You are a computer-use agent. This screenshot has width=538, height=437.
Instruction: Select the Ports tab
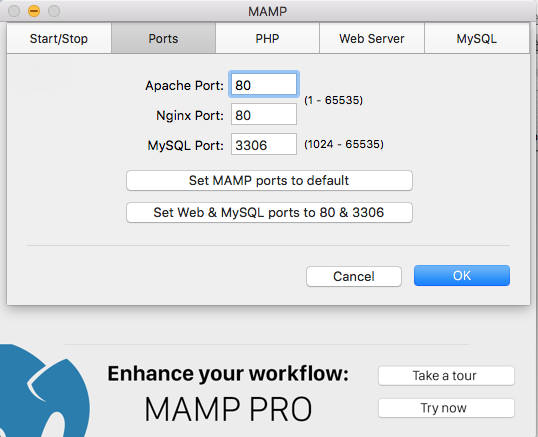tap(163, 38)
